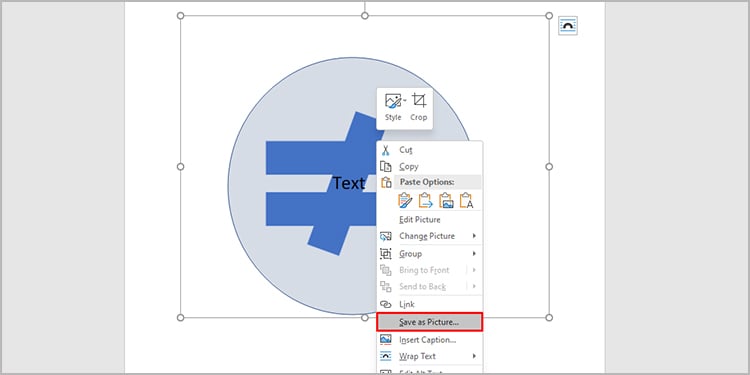Paste as Picture option

tap(446, 200)
